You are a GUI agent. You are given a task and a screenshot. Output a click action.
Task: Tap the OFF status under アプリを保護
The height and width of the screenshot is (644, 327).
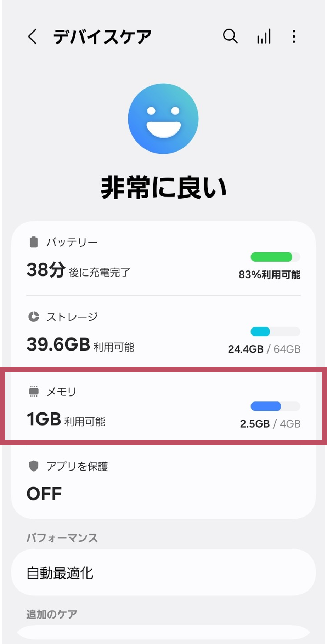click(x=44, y=494)
